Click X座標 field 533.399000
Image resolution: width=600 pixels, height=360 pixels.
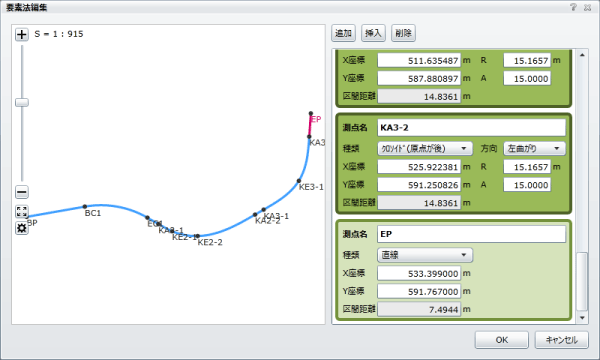click(419, 273)
